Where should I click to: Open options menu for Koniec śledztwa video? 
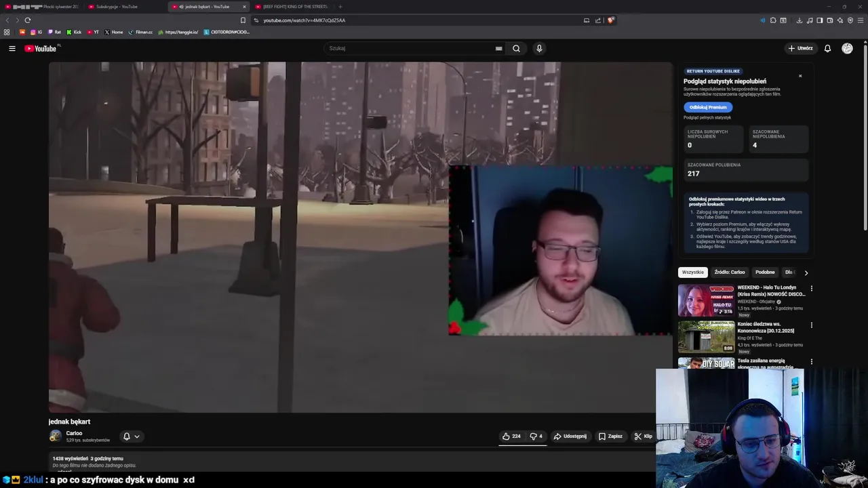pyautogui.click(x=811, y=325)
